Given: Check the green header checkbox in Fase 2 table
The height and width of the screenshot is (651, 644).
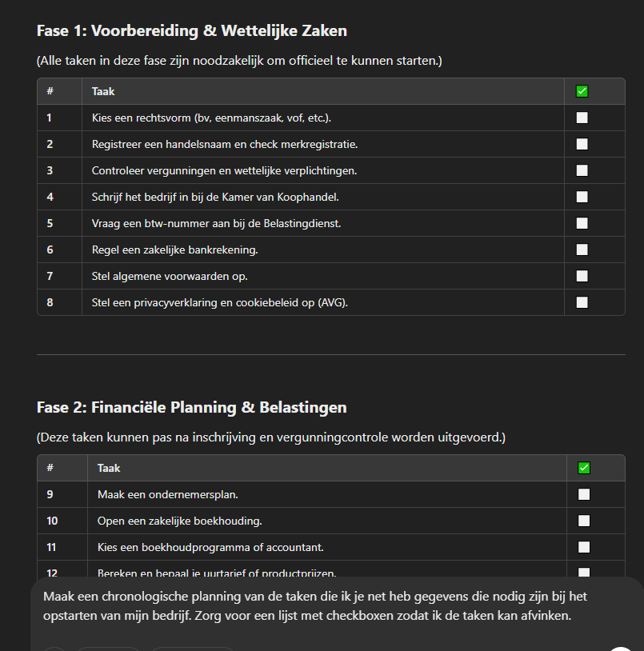Looking at the screenshot, I should pos(584,468).
